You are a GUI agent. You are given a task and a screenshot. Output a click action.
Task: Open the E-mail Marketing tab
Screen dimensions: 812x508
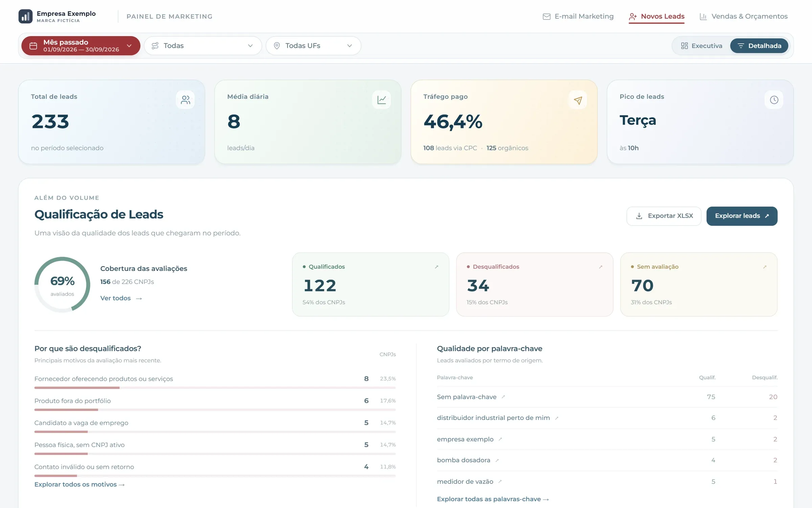578,16
